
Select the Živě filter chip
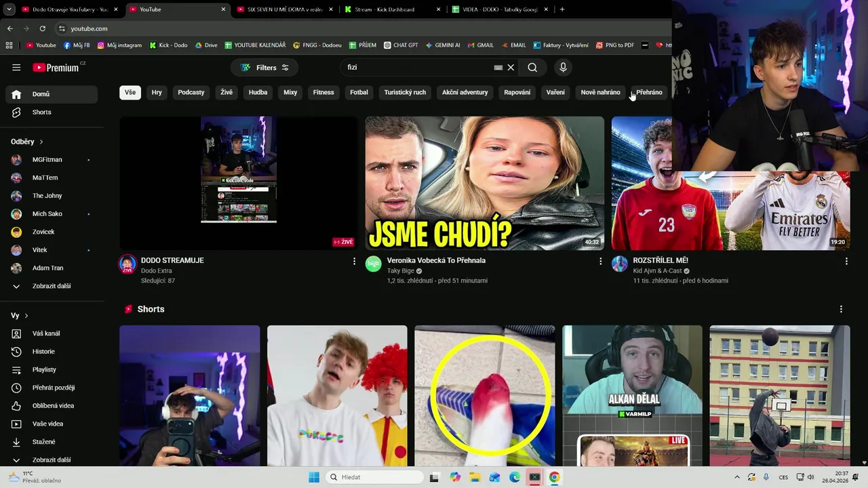(x=226, y=92)
